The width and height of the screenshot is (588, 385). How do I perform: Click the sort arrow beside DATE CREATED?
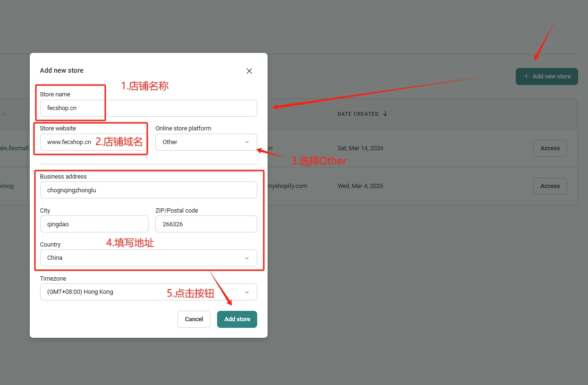pos(385,114)
